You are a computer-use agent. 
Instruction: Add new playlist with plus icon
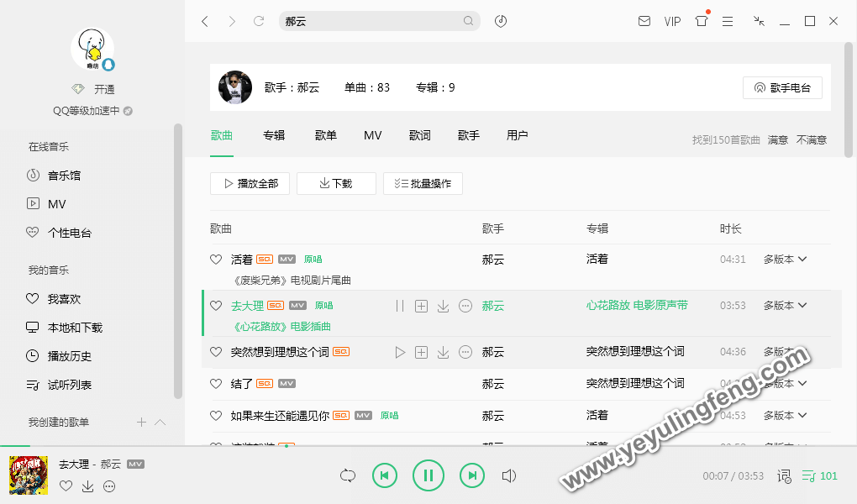pyautogui.click(x=141, y=422)
